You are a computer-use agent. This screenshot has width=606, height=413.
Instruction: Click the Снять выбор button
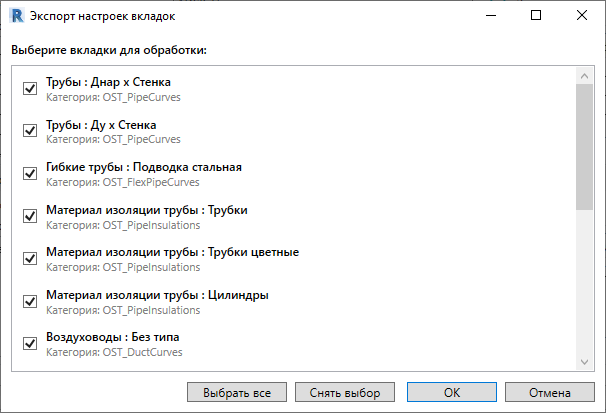coord(345,393)
